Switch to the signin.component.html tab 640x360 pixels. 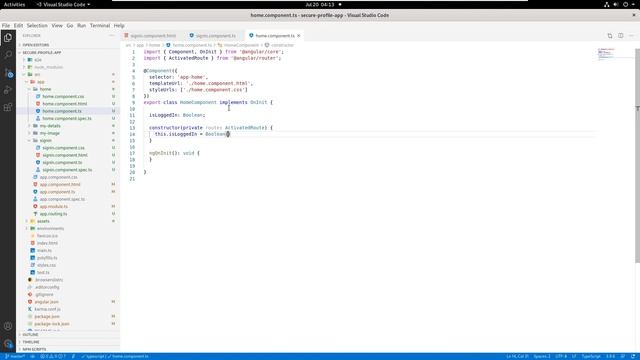(152, 36)
